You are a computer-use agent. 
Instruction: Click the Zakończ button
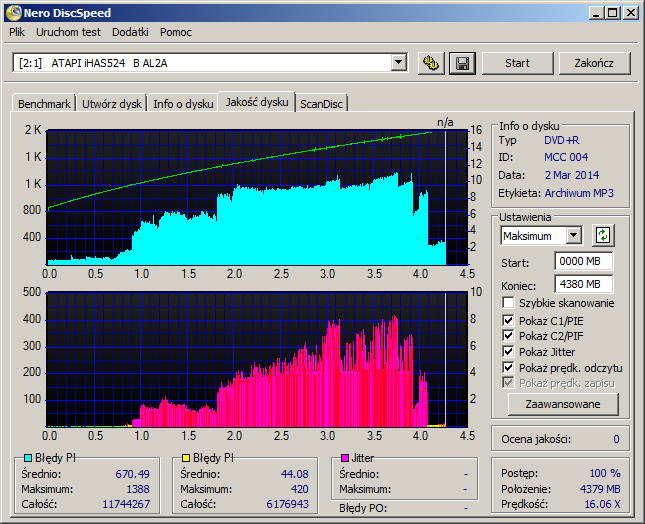click(594, 63)
